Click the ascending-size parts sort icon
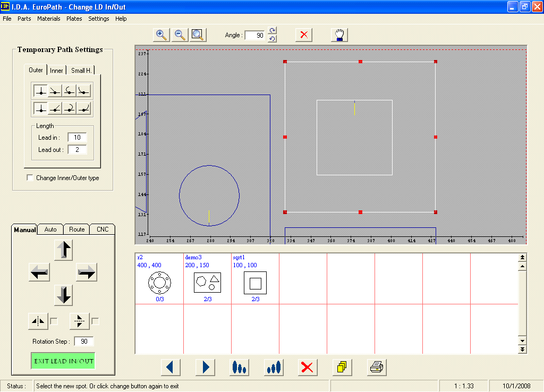This screenshot has height=392, width=544. [274, 367]
